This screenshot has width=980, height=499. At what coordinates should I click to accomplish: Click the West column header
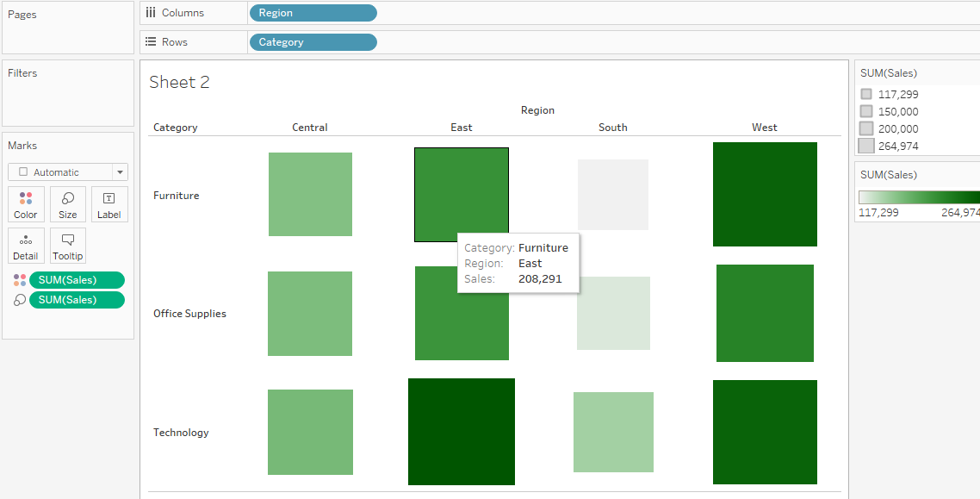click(764, 128)
